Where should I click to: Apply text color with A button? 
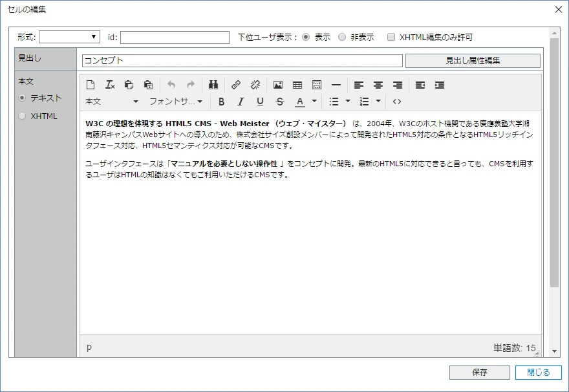point(300,102)
